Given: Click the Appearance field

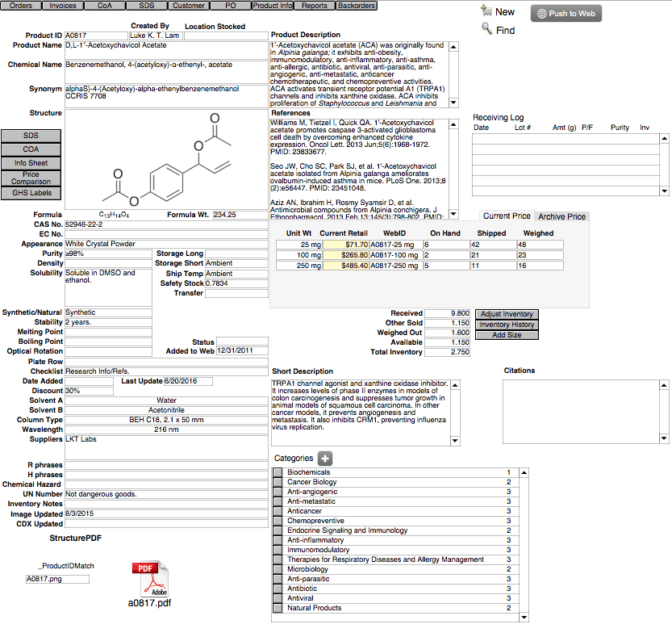Looking at the screenshot, I should tap(166, 244).
